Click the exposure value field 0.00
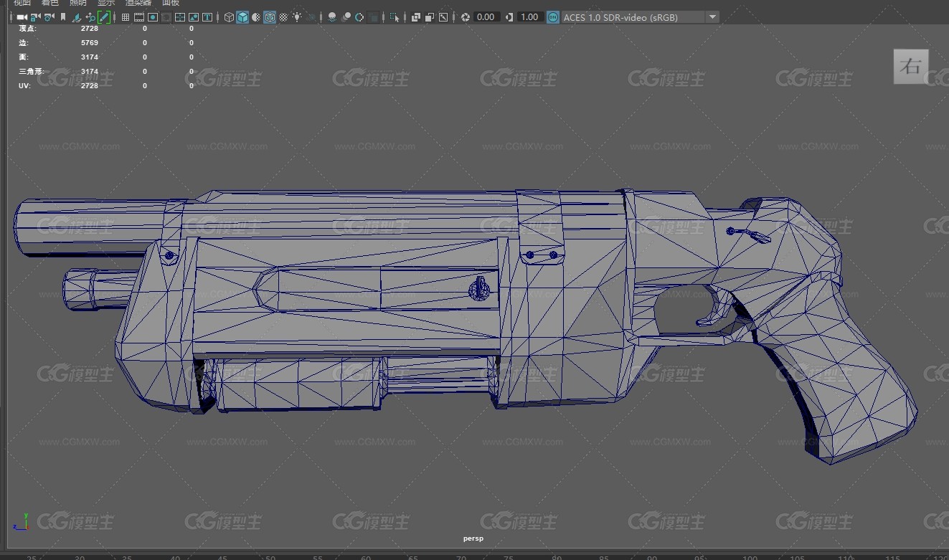Image resolution: width=949 pixels, height=560 pixels. pos(486,17)
